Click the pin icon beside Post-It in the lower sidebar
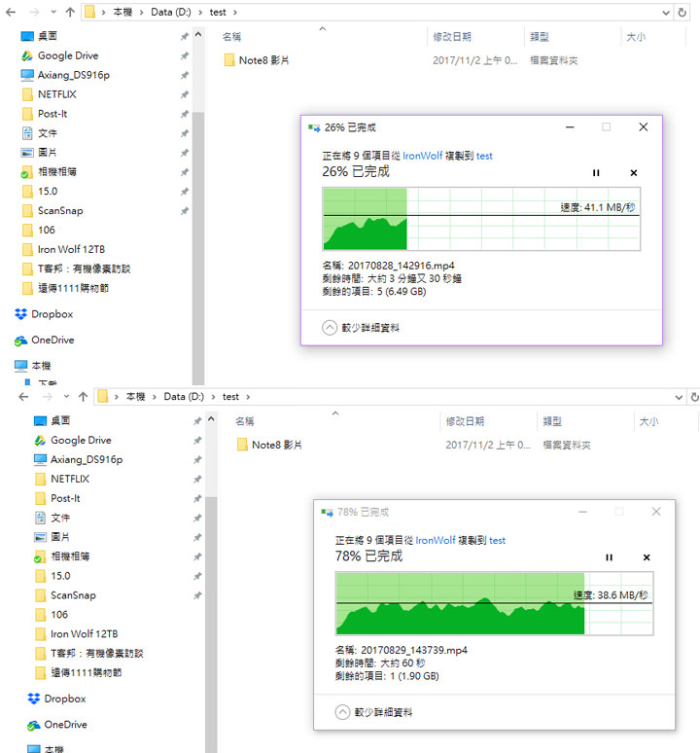Viewport: 700px width, 753px height. click(197, 498)
